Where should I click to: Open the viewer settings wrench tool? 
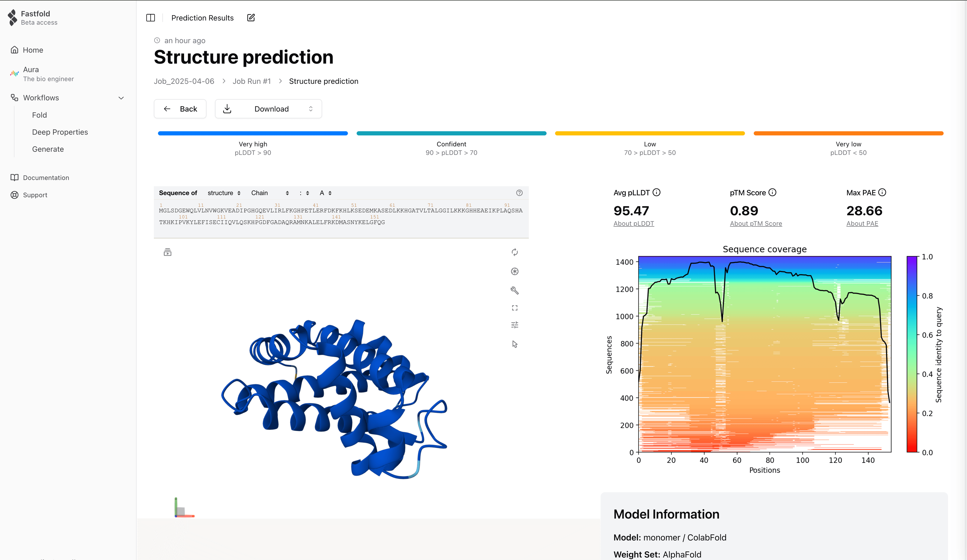(515, 290)
